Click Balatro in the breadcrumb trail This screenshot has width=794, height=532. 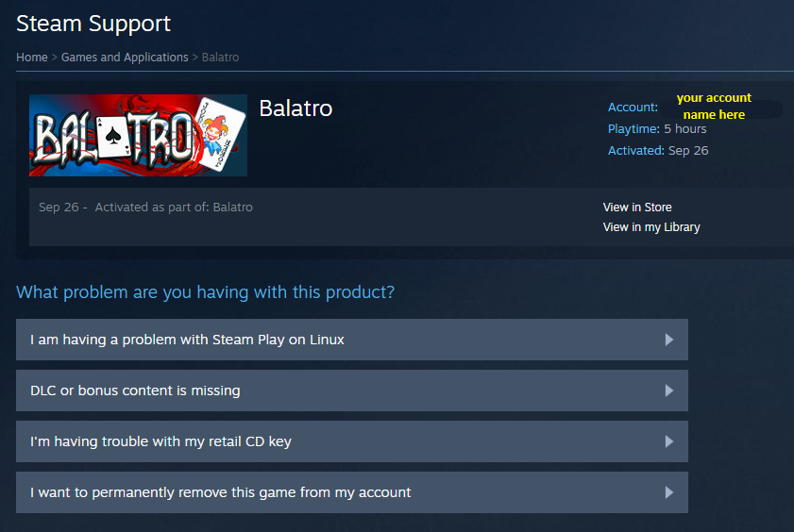(x=220, y=58)
